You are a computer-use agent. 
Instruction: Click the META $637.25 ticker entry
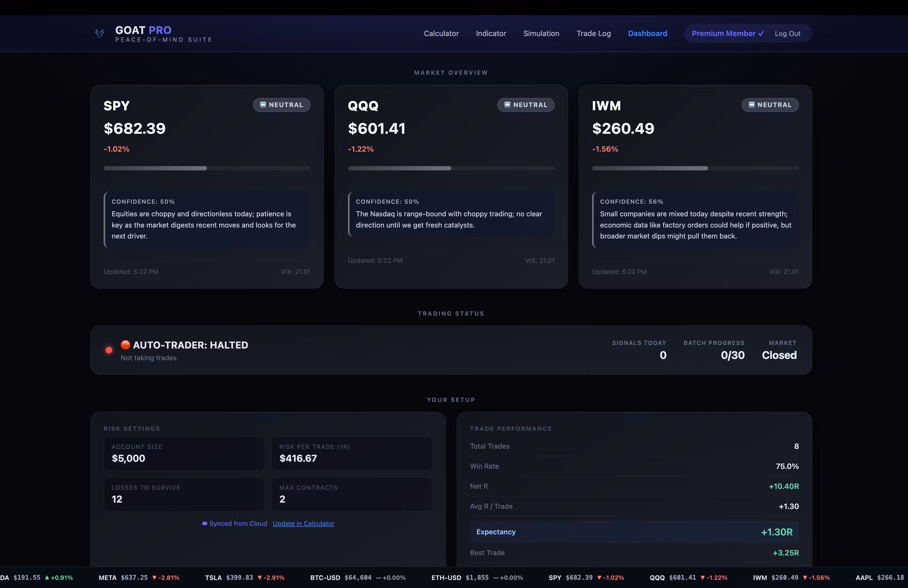[x=139, y=578]
